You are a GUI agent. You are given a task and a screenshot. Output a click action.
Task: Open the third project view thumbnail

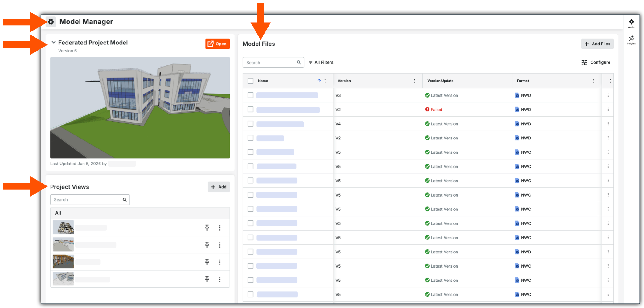63,262
